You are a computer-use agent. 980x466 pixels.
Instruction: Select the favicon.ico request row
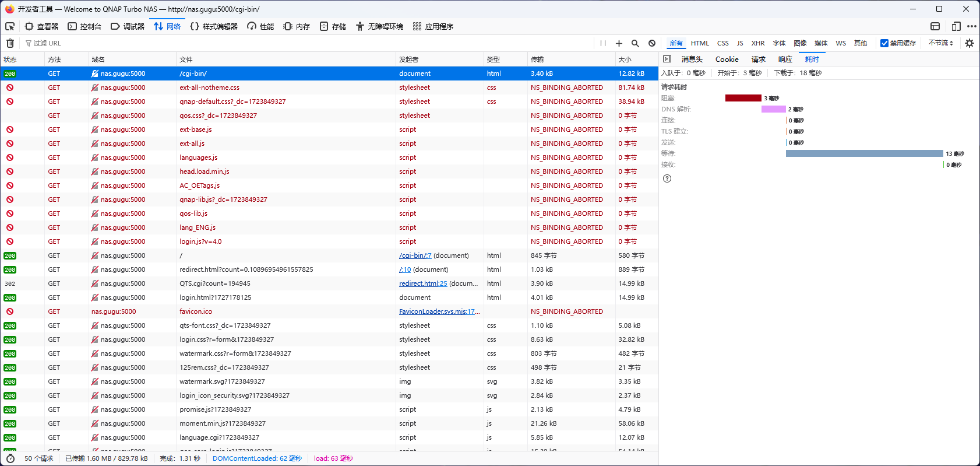click(329, 311)
